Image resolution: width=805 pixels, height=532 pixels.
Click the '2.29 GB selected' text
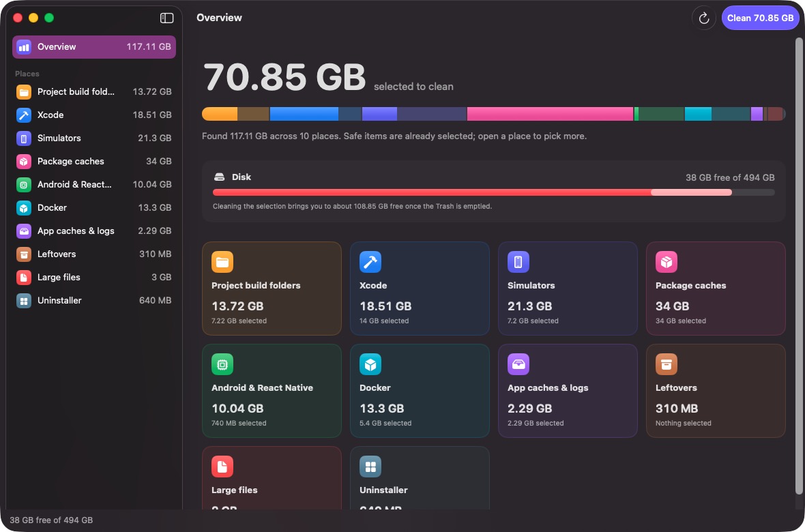(x=536, y=423)
